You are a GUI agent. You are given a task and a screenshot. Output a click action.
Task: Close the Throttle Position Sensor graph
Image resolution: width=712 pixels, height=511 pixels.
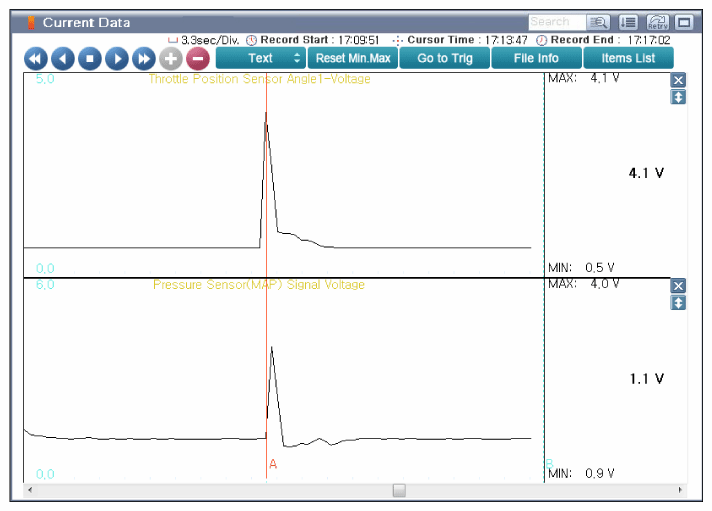coord(678,81)
